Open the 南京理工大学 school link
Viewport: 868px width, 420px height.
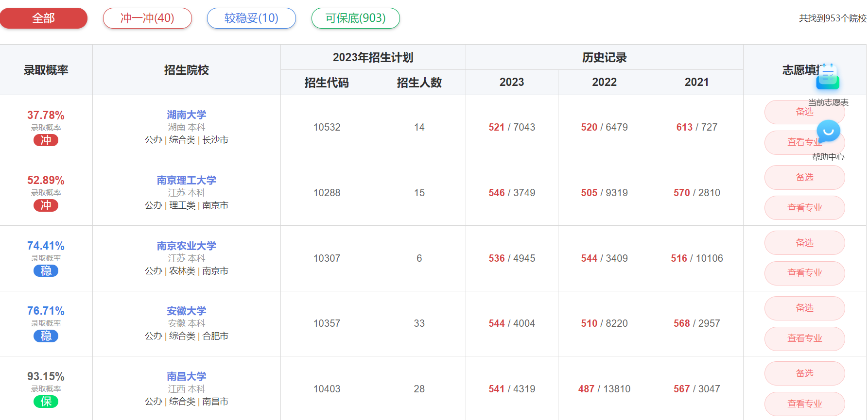[187, 180]
